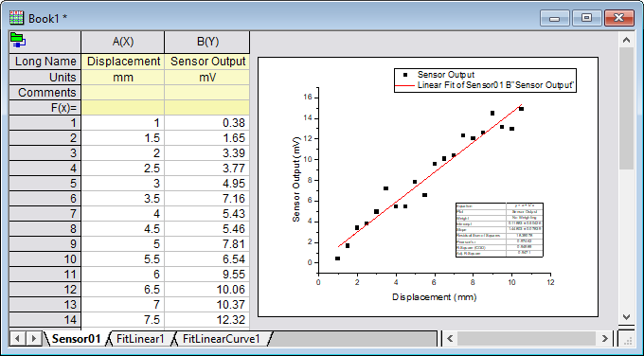Click the Displacement cell in row 6
This screenshot has height=356, width=644.
tap(123, 198)
